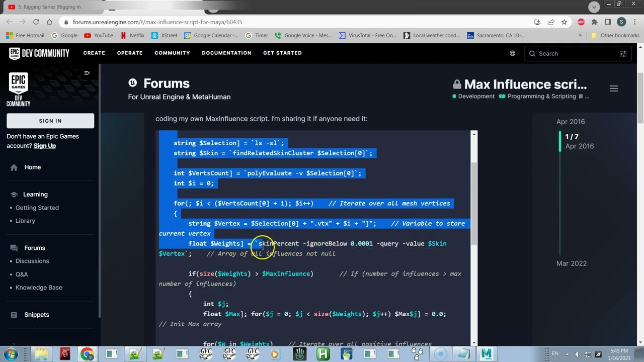Open the volume control in system tray
Viewport: 644px width, 362px height.
[x=578, y=354]
